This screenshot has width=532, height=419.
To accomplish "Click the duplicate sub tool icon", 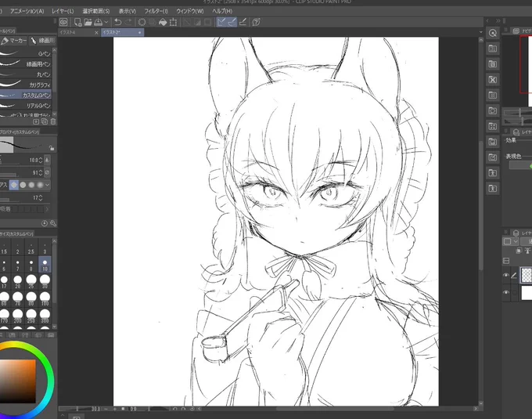I will pos(45,121).
